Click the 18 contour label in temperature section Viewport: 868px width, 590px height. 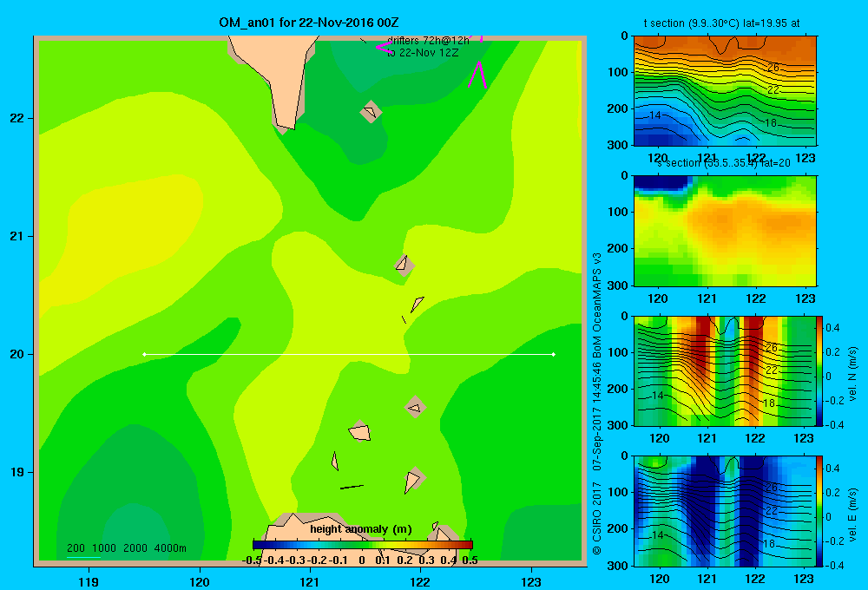771,123
